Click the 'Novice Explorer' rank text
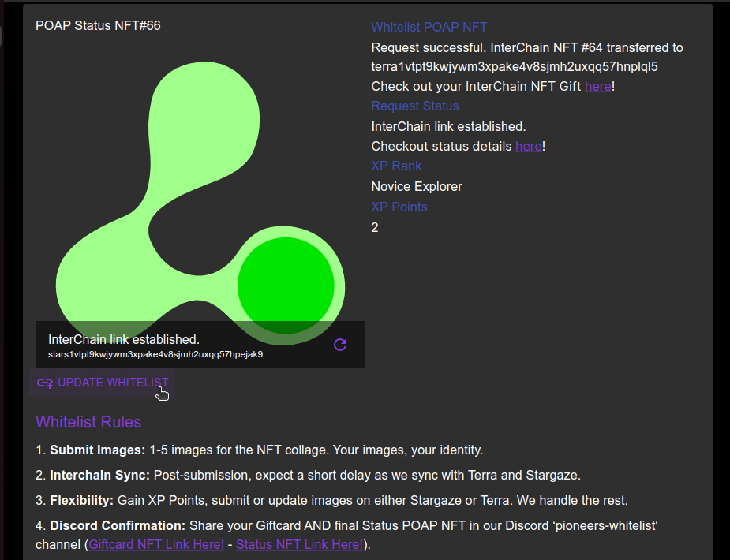The width and height of the screenshot is (730, 560). [417, 187]
